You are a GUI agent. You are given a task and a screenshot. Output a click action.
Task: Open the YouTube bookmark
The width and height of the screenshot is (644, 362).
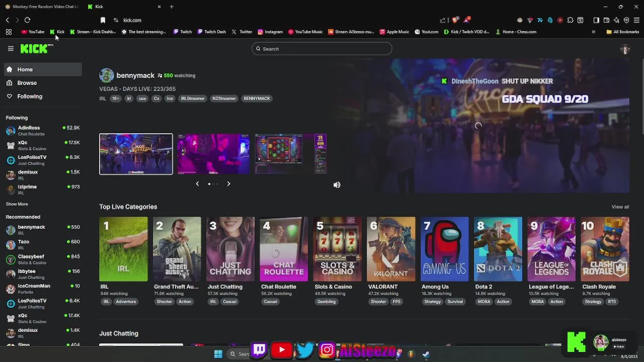[x=33, y=32]
